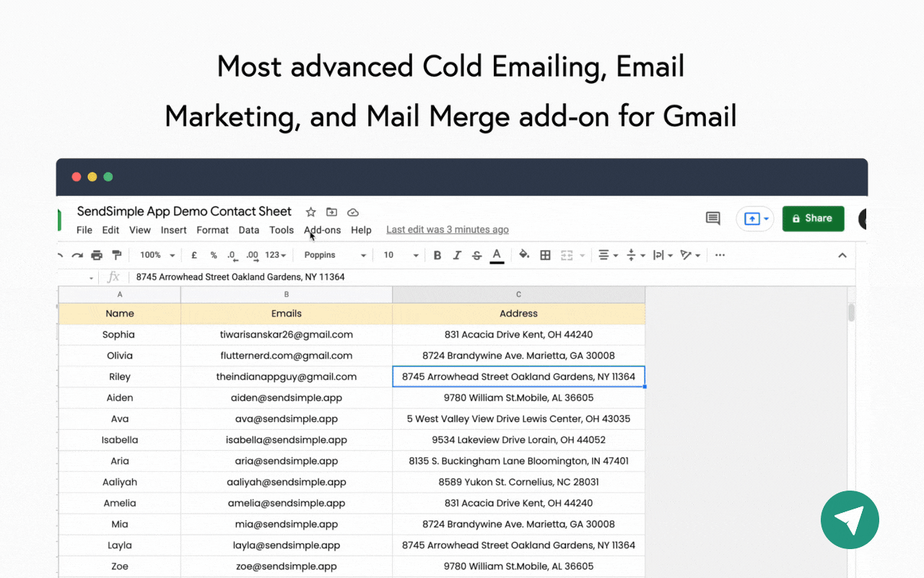This screenshot has height=578, width=924.
Task: Toggle bold formatting
Action: click(x=437, y=255)
